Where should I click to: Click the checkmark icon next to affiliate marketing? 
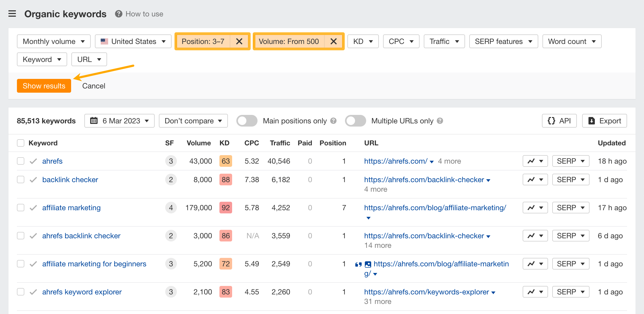pos(33,208)
